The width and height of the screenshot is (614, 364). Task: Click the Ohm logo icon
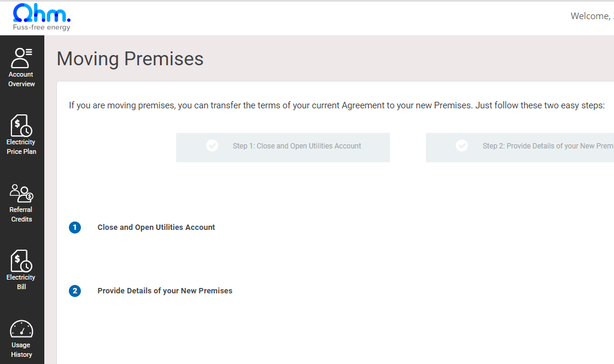pos(41,14)
